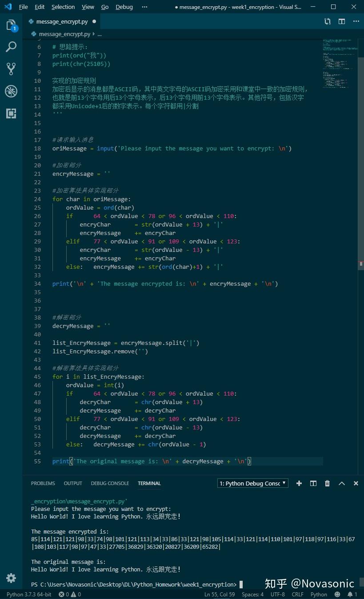Change the UTF-8 file encoding
Viewport: 364px width, 599px height.
coord(278,595)
